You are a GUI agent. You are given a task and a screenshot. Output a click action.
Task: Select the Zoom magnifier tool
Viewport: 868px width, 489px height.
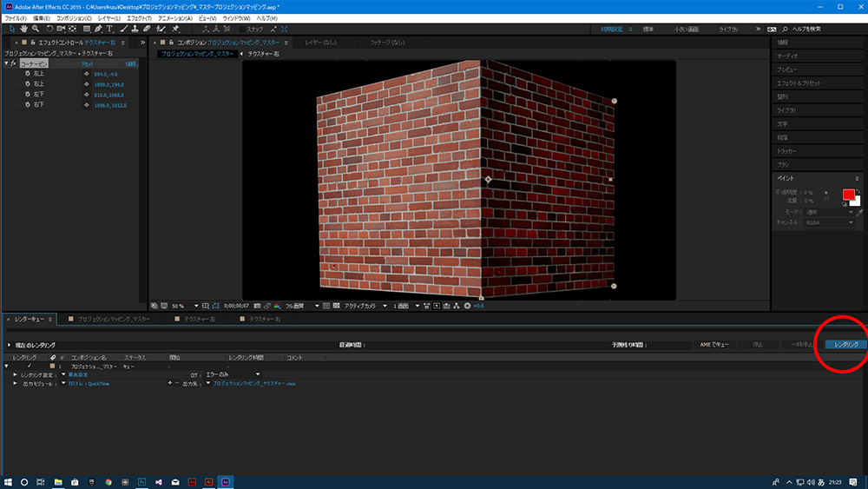36,29
